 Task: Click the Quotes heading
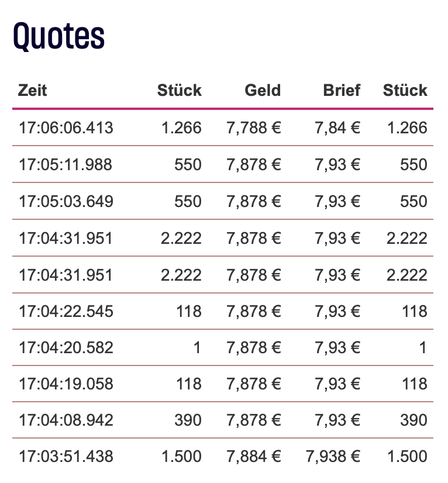[58, 36]
